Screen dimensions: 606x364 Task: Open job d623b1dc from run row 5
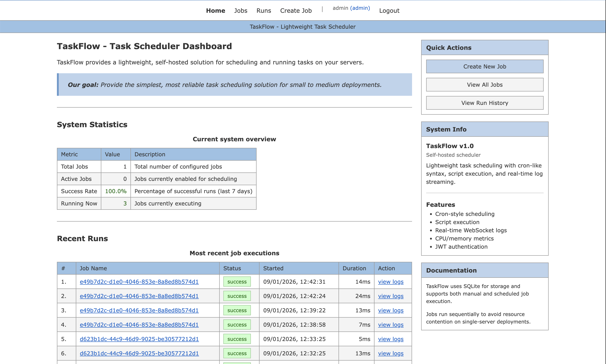tap(139, 339)
